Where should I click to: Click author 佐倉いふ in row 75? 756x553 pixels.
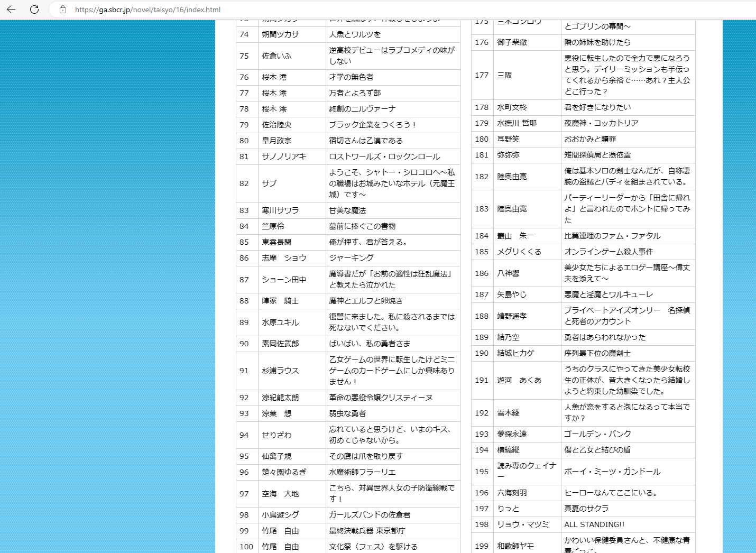pyautogui.click(x=276, y=56)
